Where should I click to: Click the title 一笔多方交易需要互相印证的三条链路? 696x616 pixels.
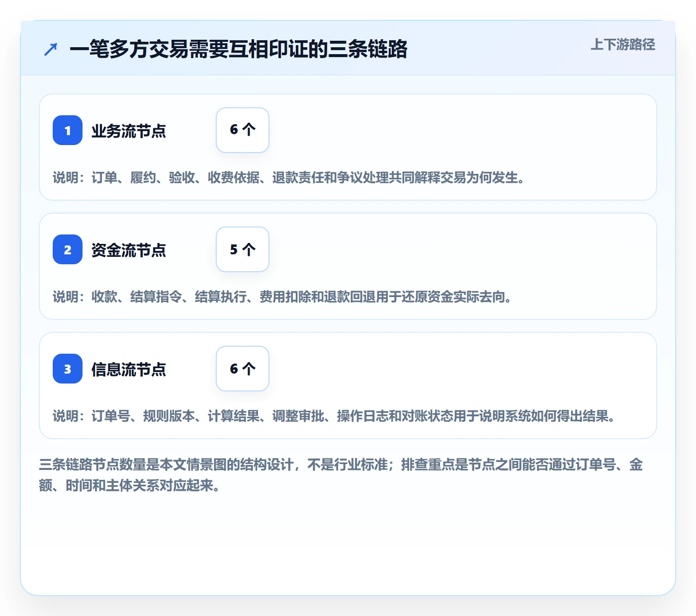239,49
